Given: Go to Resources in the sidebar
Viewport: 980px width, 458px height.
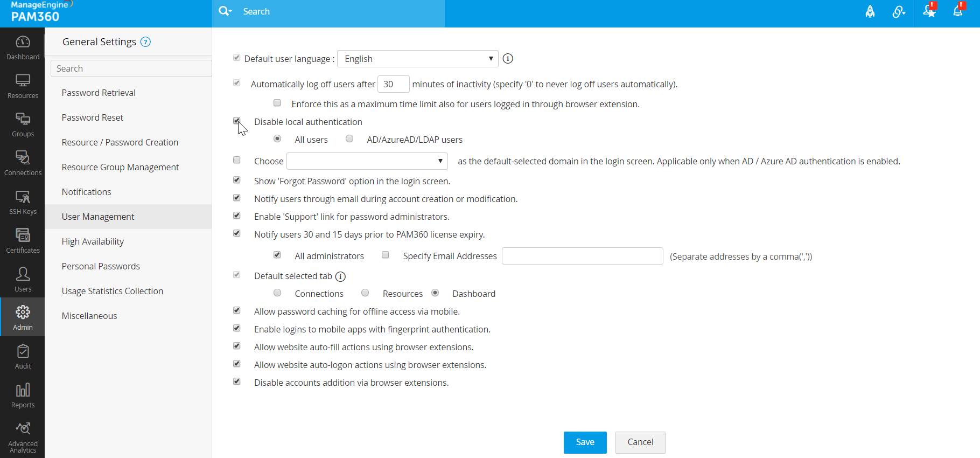Looking at the screenshot, I should tap(23, 86).
